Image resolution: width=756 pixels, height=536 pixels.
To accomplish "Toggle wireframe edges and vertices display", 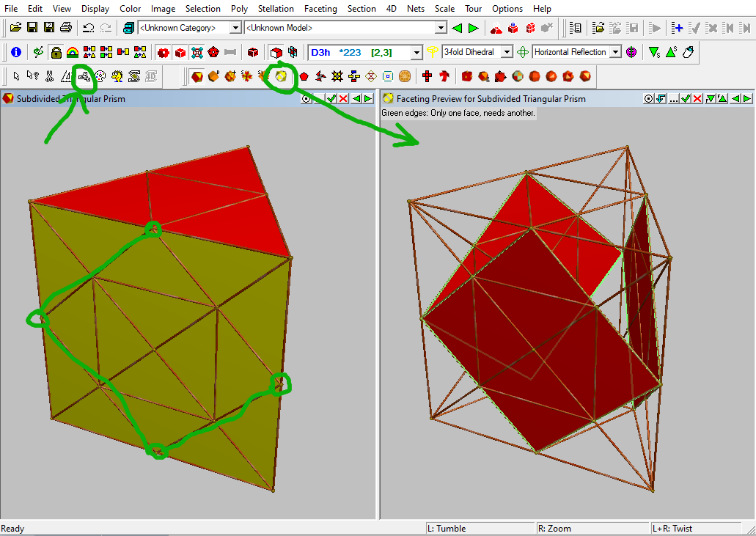I will click(197, 52).
